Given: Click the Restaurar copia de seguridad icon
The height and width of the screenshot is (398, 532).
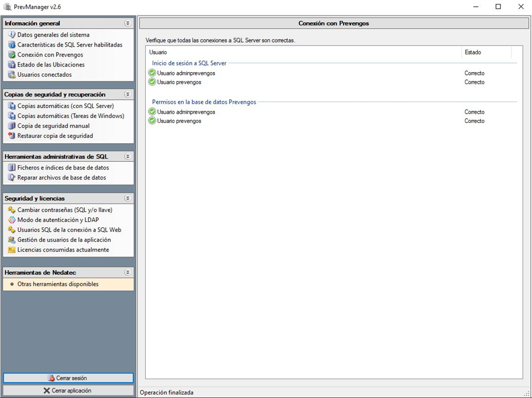Looking at the screenshot, I should click(x=12, y=136).
